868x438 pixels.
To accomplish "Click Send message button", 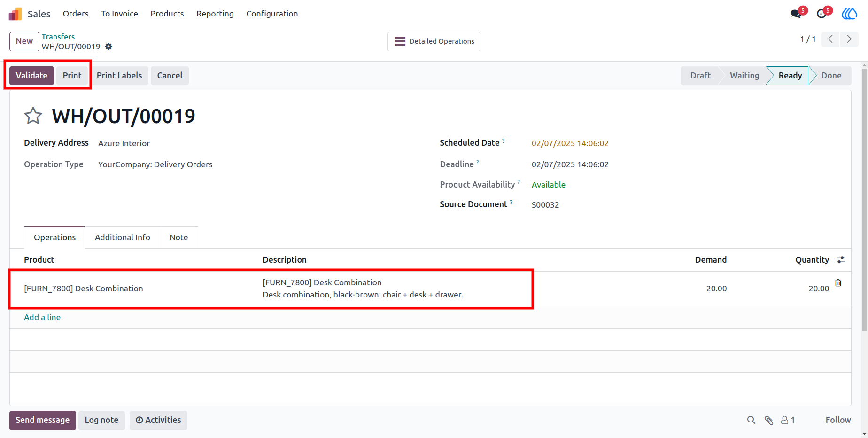I will 42,420.
